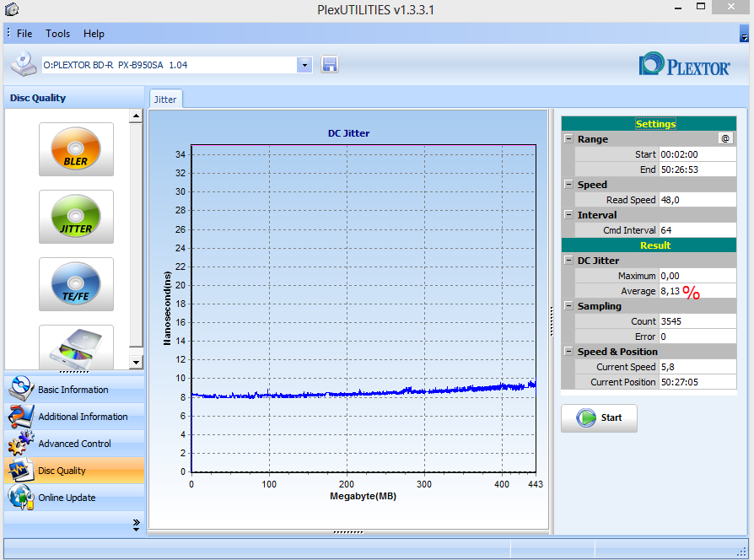Go to Additional Information section
This screenshot has width=754, height=560.
74,417
